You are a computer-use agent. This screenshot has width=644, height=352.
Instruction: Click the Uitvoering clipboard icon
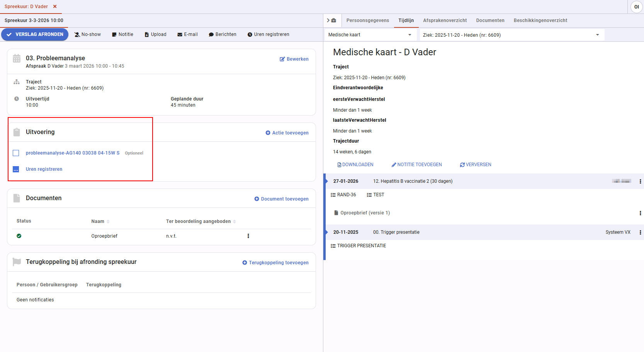[17, 132]
